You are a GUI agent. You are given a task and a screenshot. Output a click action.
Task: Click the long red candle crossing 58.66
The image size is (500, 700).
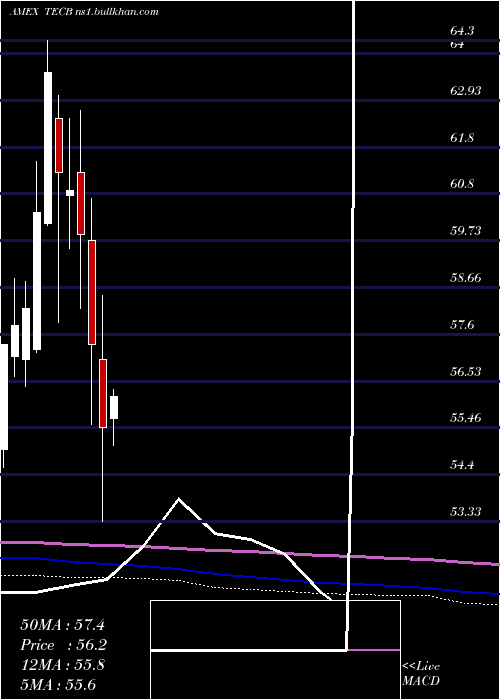coord(92,292)
